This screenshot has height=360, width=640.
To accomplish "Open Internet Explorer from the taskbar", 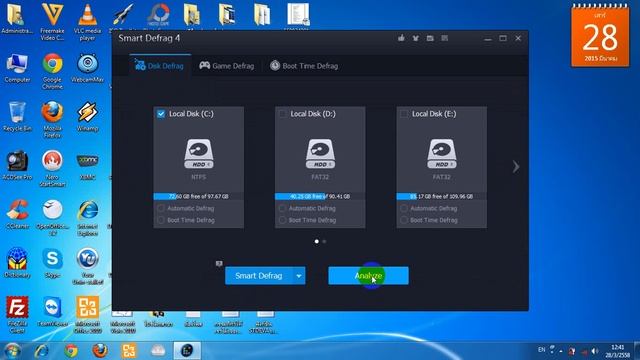I will click(x=41, y=351).
